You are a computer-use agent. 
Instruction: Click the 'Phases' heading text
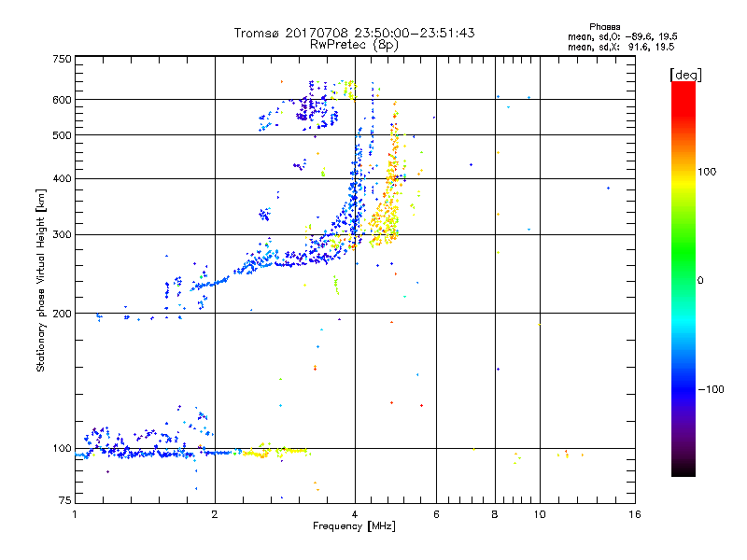604,27
